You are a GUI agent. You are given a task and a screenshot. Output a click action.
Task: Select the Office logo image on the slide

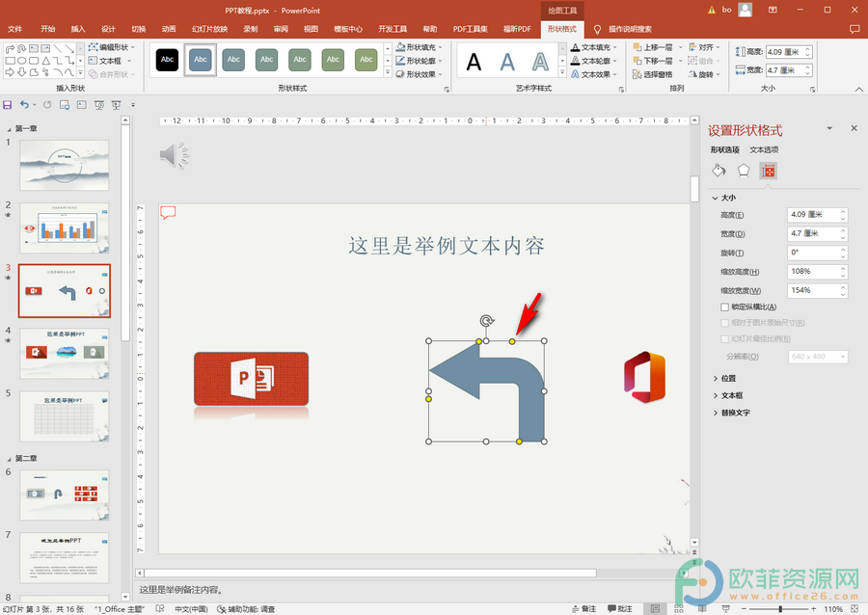click(x=645, y=377)
